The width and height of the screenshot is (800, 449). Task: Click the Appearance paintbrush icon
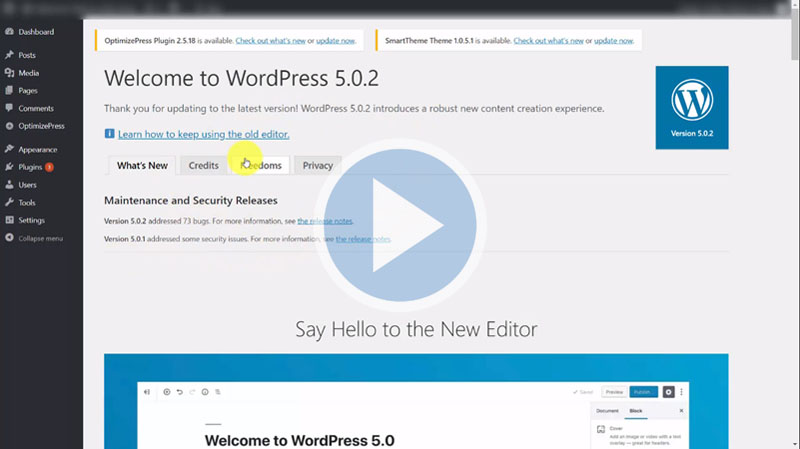click(x=9, y=149)
